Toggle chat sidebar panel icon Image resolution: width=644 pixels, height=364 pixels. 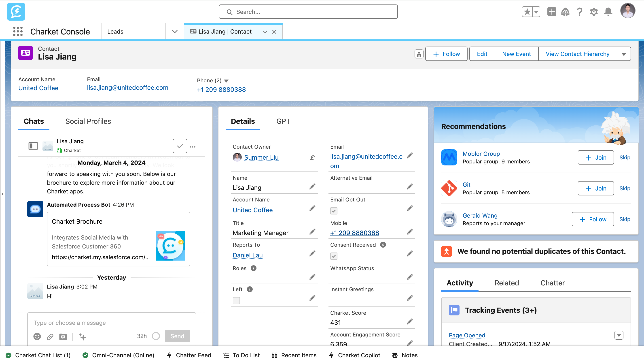coord(33,146)
